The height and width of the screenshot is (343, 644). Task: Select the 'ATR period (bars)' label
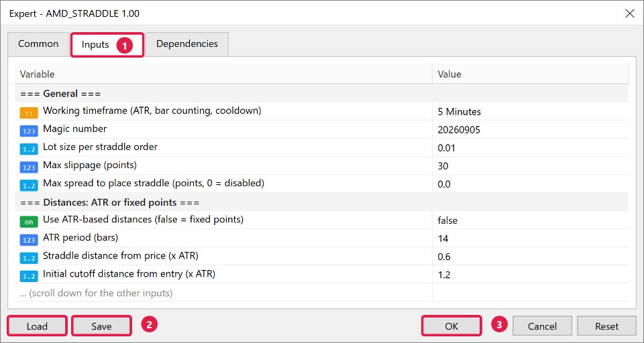pyautogui.click(x=80, y=238)
